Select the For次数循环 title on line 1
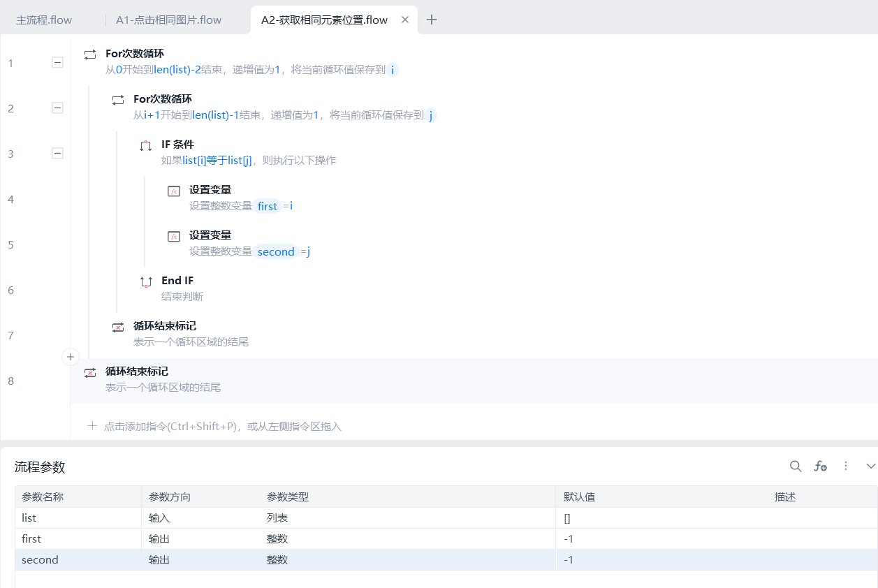The image size is (878, 588). [x=135, y=54]
